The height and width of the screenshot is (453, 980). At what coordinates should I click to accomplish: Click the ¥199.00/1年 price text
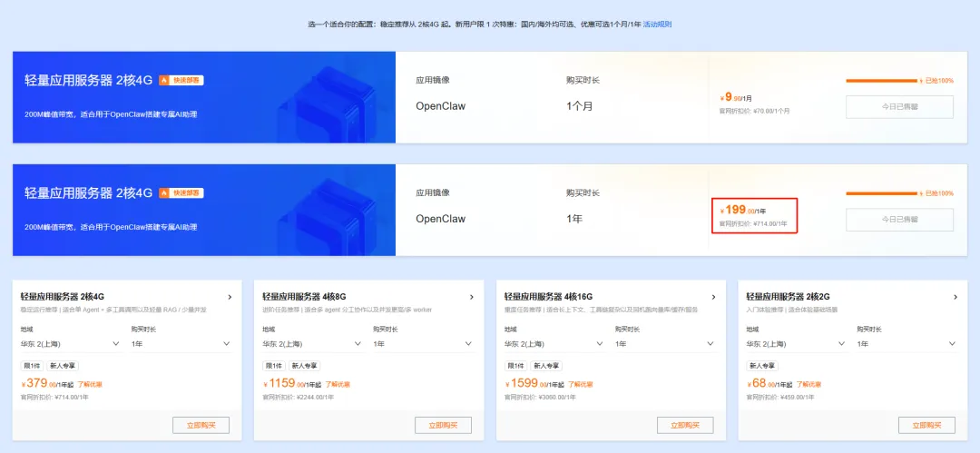click(744, 211)
